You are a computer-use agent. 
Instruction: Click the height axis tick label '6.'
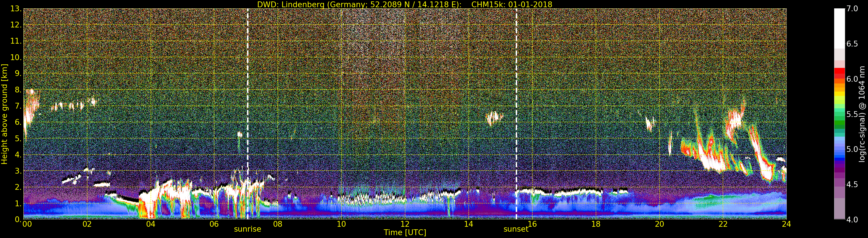[18, 122]
